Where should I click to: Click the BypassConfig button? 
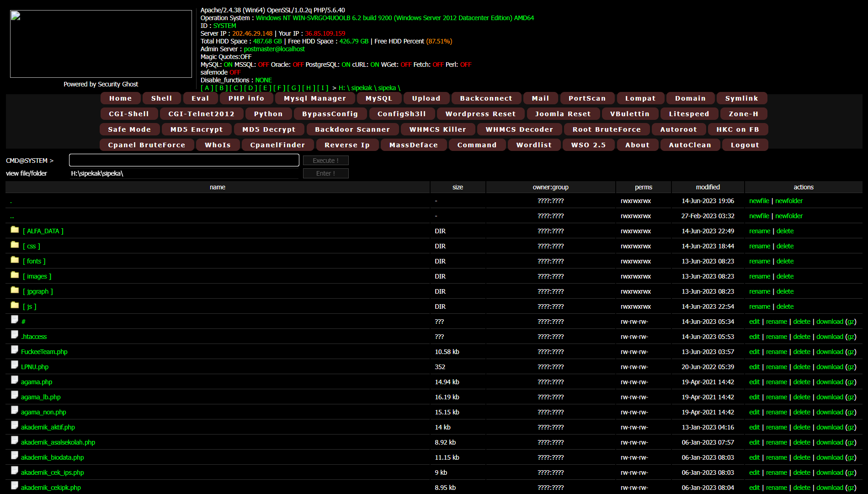coord(330,114)
